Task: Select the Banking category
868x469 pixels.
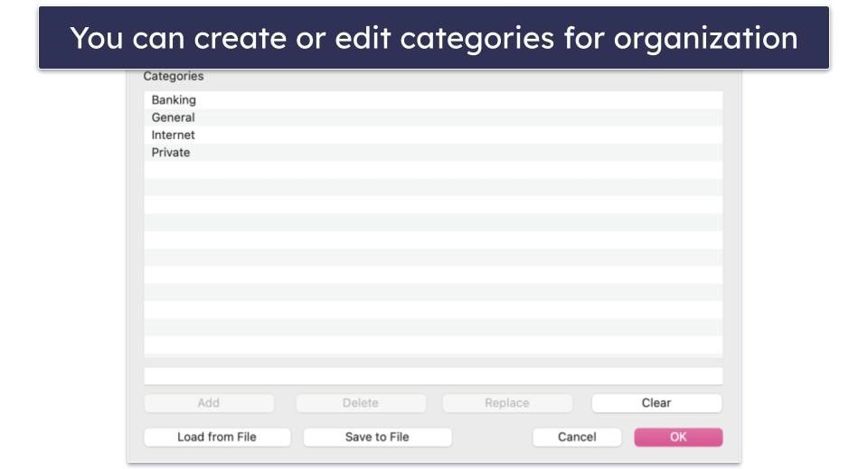Action: (433, 100)
